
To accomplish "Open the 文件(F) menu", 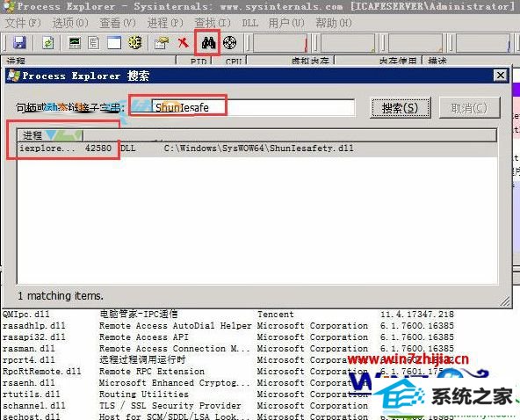I will click(x=23, y=23).
